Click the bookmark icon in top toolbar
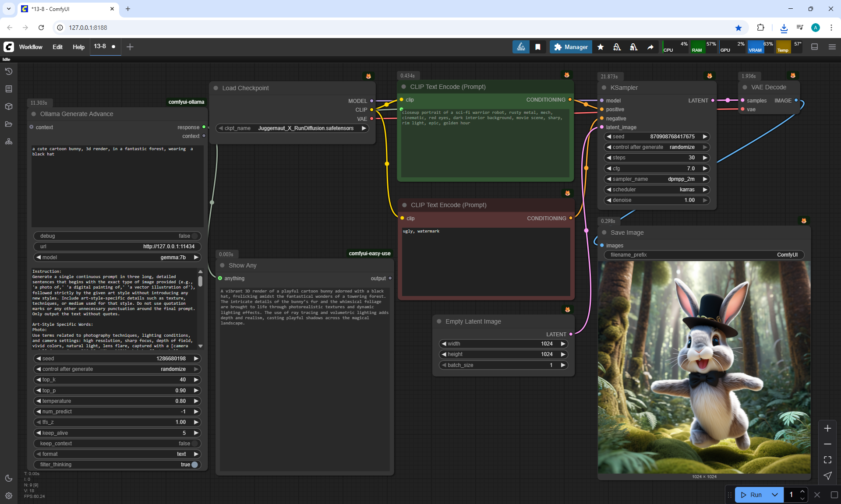Image resolution: width=841 pixels, height=504 pixels. (x=537, y=47)
